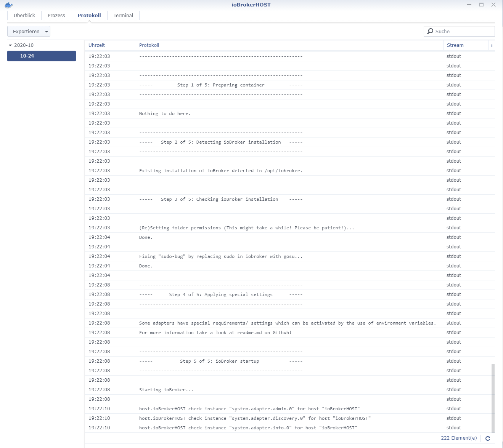Click the magnifier search icon
The height and width of the screenshot is (448, 503).
[430, 31]
